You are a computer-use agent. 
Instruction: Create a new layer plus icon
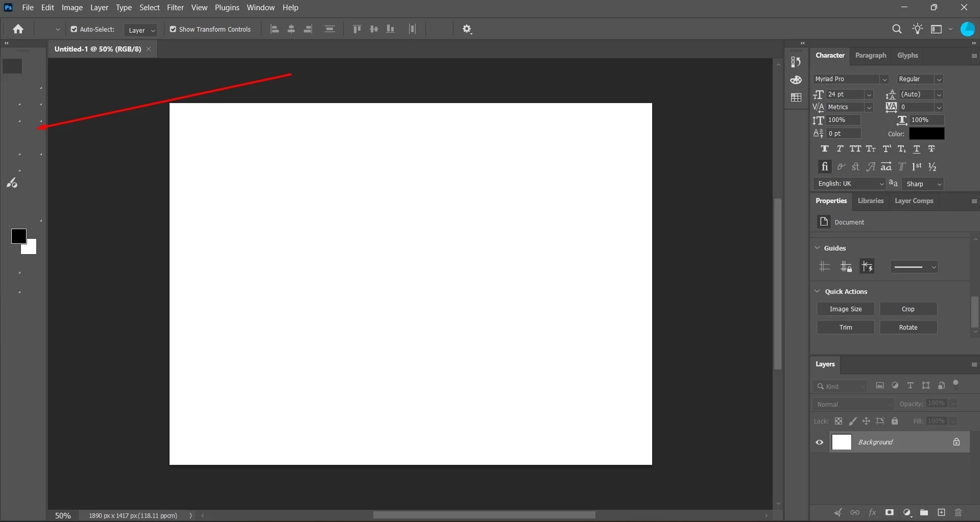tap(941, 512)
